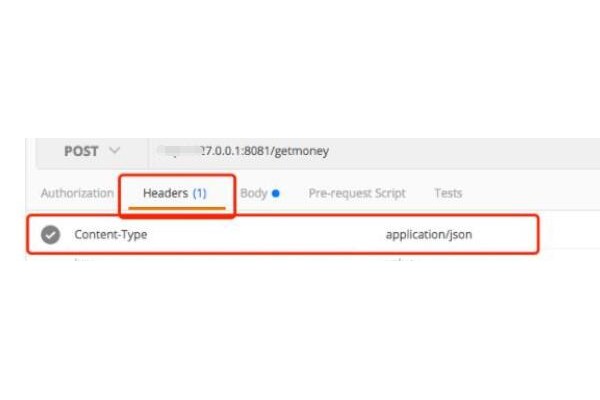This screenshot has width=600, height=400.
Task: Uncheck the Content-Type header checkbox
Action: (50, 235)
